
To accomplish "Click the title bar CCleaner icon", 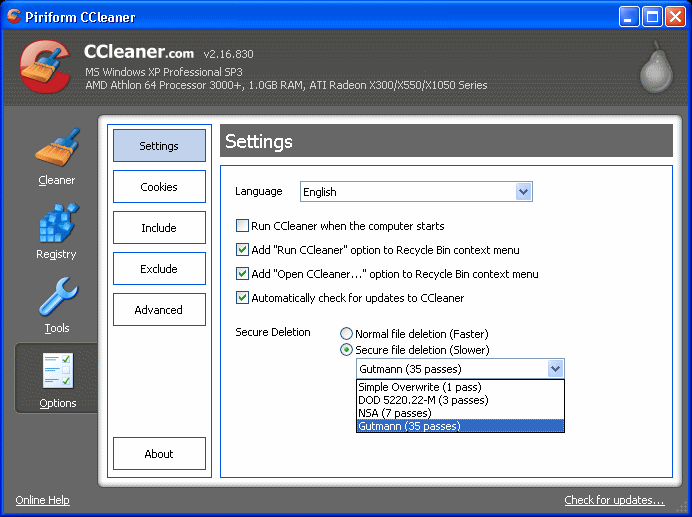I will pyautogui.click(x=14, y=16).
